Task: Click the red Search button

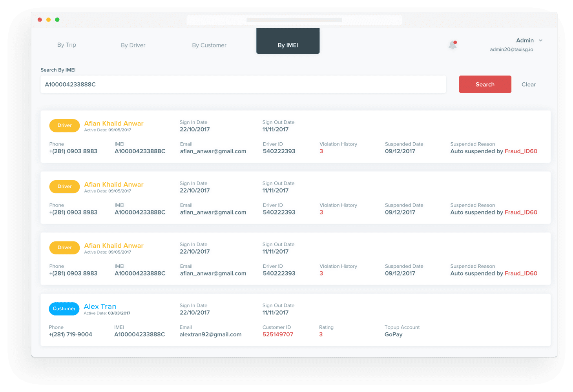Action: click(x=485, y=84)
